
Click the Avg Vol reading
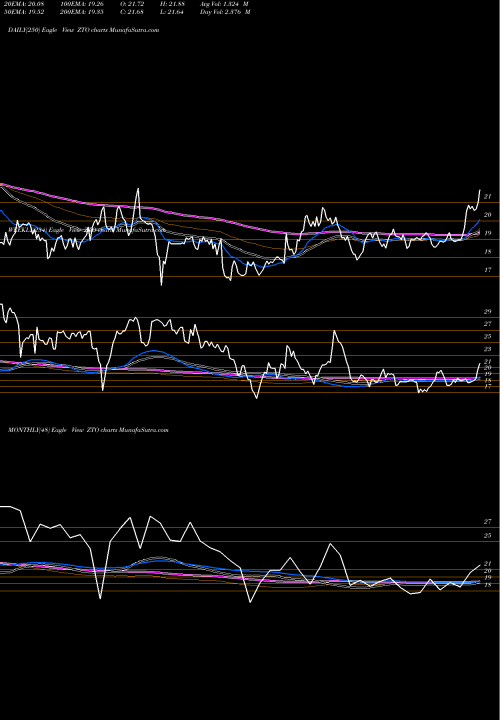[225, 3]
